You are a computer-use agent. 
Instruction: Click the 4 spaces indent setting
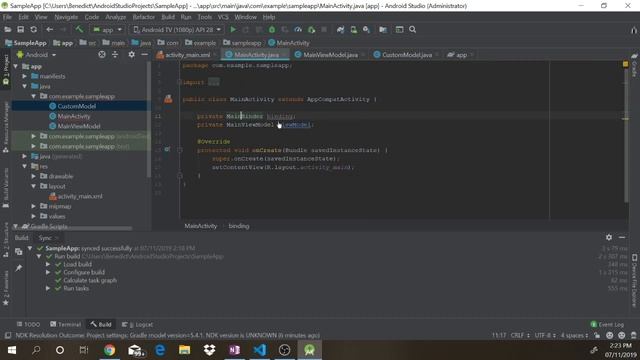(574, 335)
